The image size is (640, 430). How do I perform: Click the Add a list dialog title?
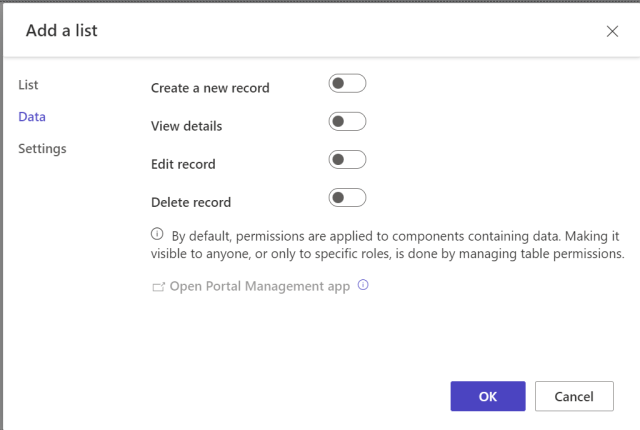(x=62, y=31)
